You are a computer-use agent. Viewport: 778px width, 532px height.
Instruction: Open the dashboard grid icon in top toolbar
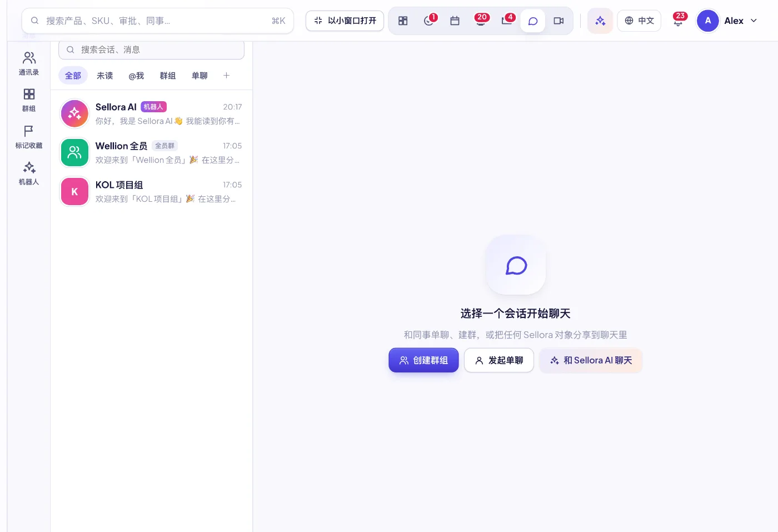pyautogui.click(x=403, y=21)
